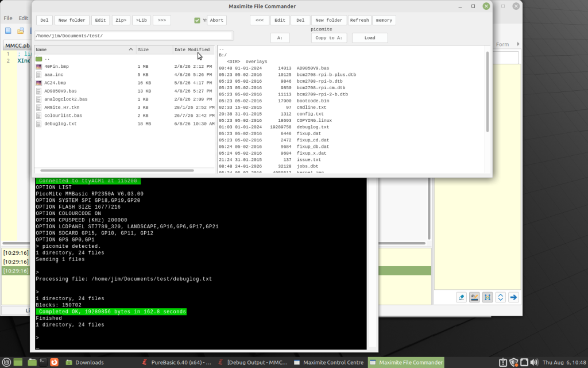Viewport: 588px width, 368px height.
Task: Click the eraser icon in the right panel
Action: (x=461, y=297)
